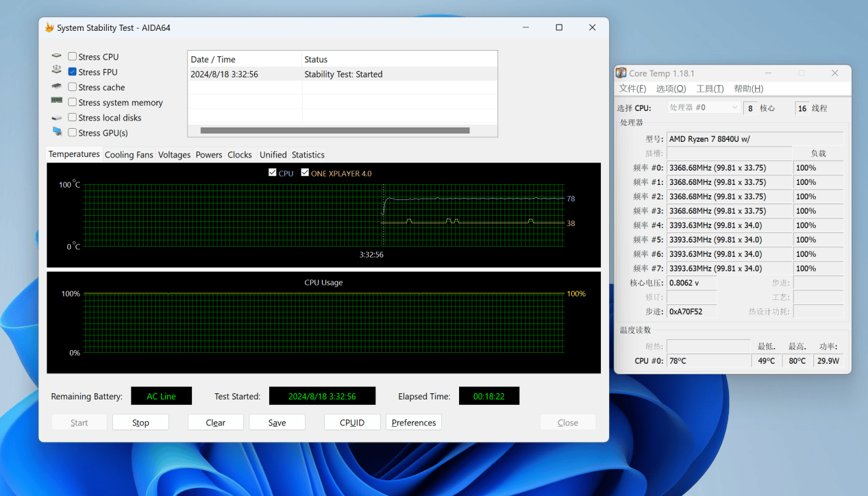
Task: Click the 频率 #4 load value 100%
Action: tap(818, 225)
